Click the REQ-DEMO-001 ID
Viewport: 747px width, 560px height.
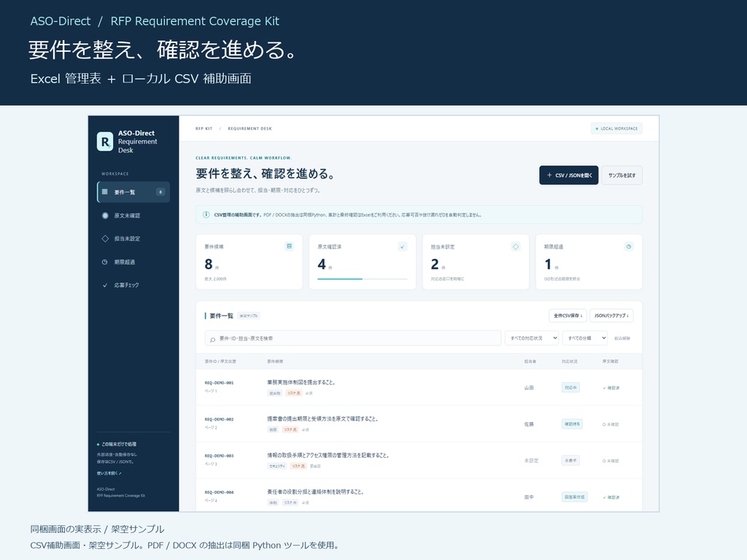tap(219, 383)
